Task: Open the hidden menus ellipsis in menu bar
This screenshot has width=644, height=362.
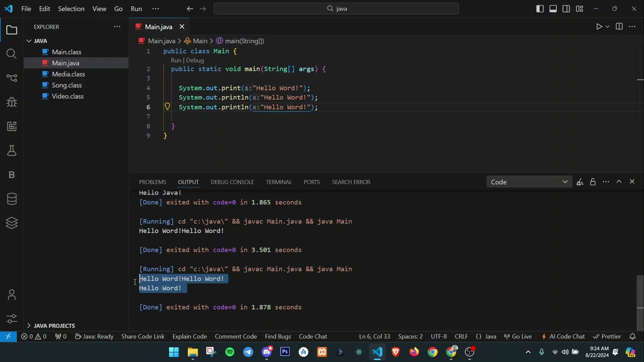Action: 155,9
